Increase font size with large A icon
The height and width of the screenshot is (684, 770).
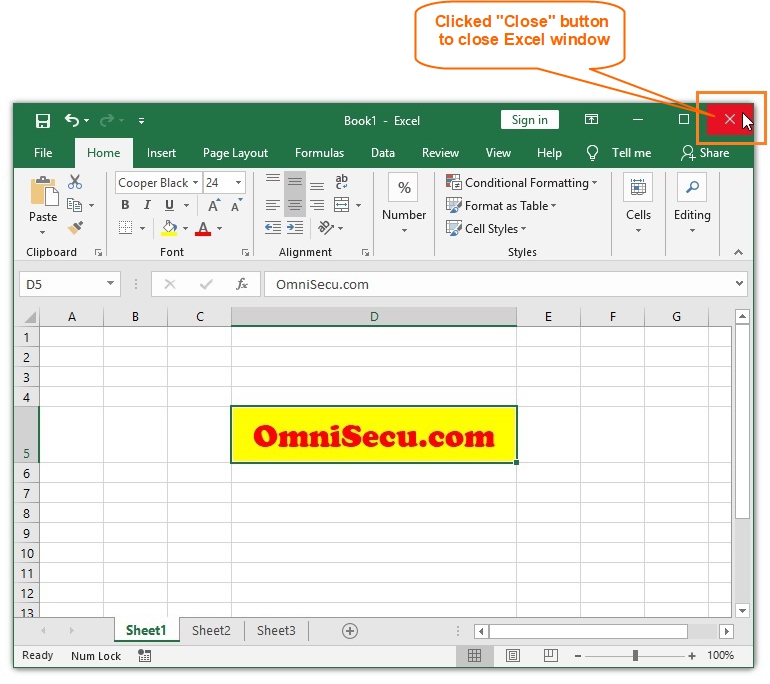(x=214, y=205)
